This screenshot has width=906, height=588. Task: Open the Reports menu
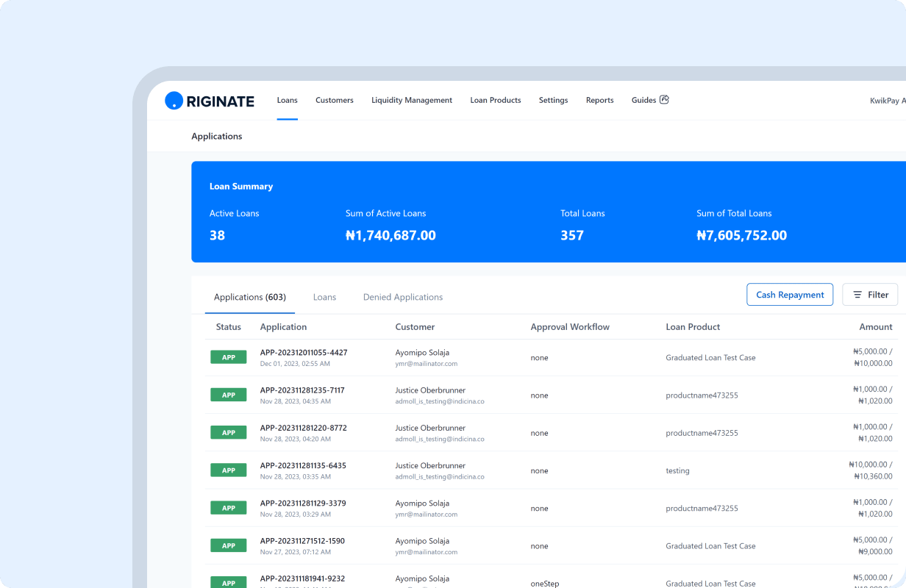[x=599, y=100]
